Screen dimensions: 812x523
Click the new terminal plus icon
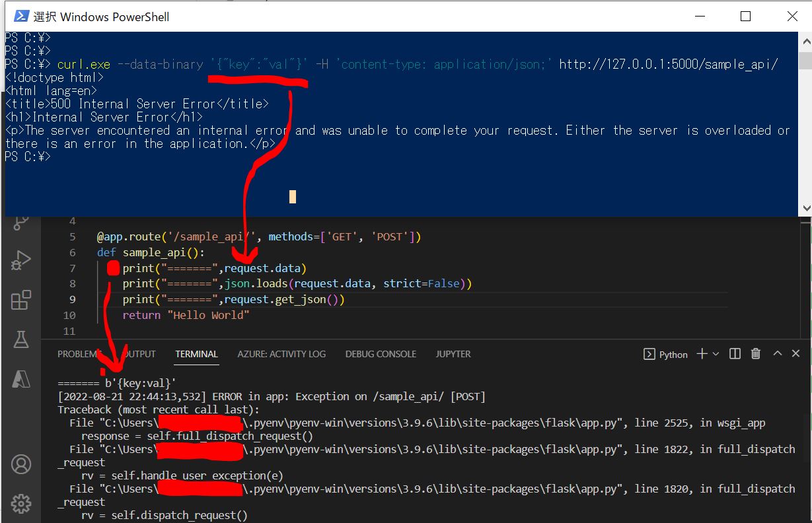coord(701,354)
